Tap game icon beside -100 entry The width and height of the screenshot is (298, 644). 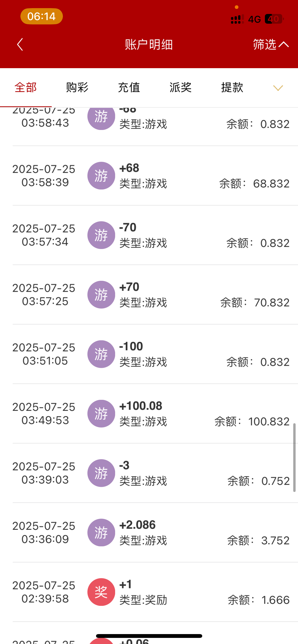click(101, 354)
